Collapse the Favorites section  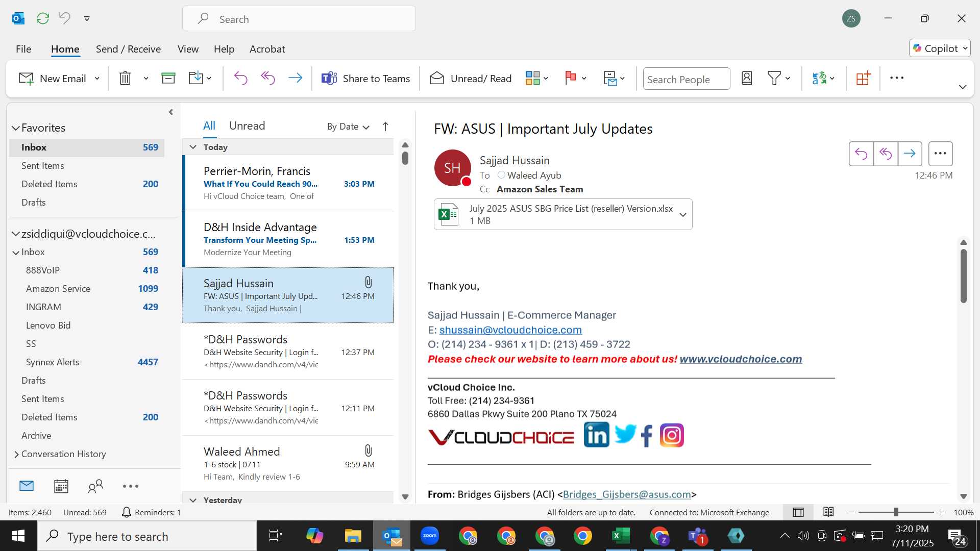[16, 128]
